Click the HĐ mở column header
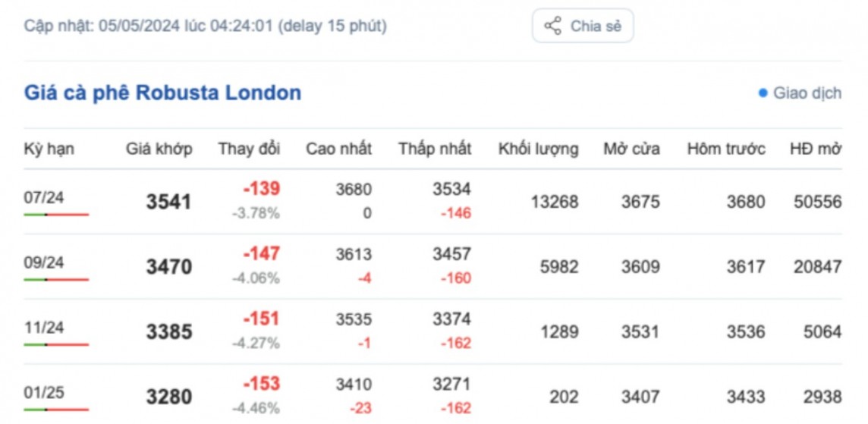Viewport: 868px width, 424px height. 815,149
